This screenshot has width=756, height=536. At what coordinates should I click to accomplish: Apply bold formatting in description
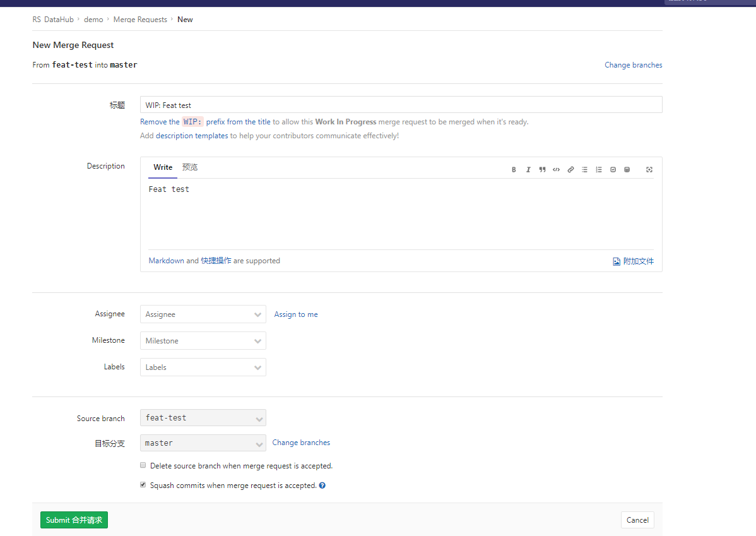click(x=514, y=169)
